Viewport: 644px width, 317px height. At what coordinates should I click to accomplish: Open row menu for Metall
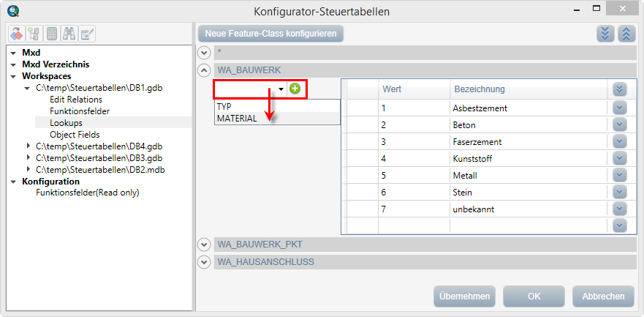[620, 176]
